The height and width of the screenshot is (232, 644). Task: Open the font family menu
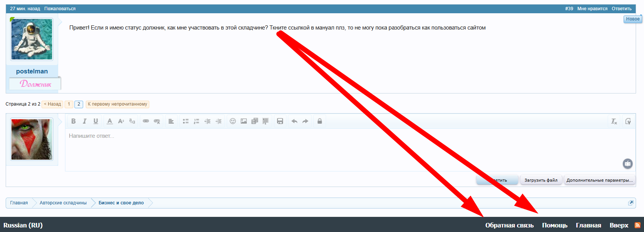[x=132, y=121]
